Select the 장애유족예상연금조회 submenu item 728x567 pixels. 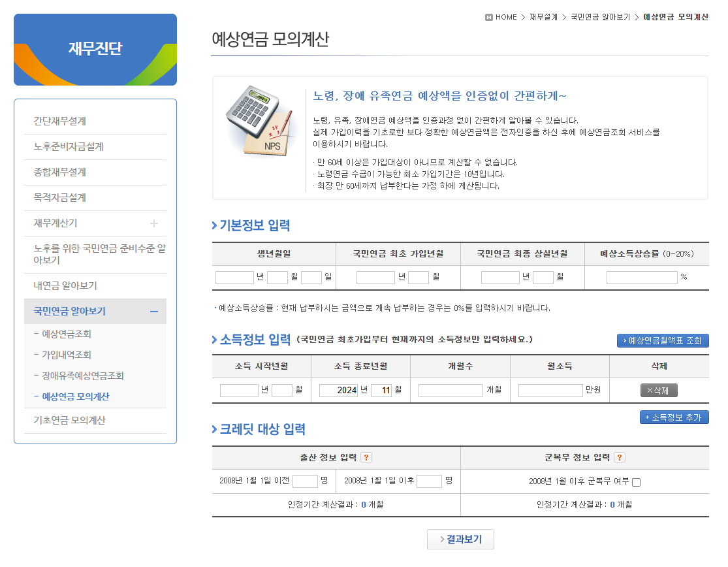click(83, 376)
